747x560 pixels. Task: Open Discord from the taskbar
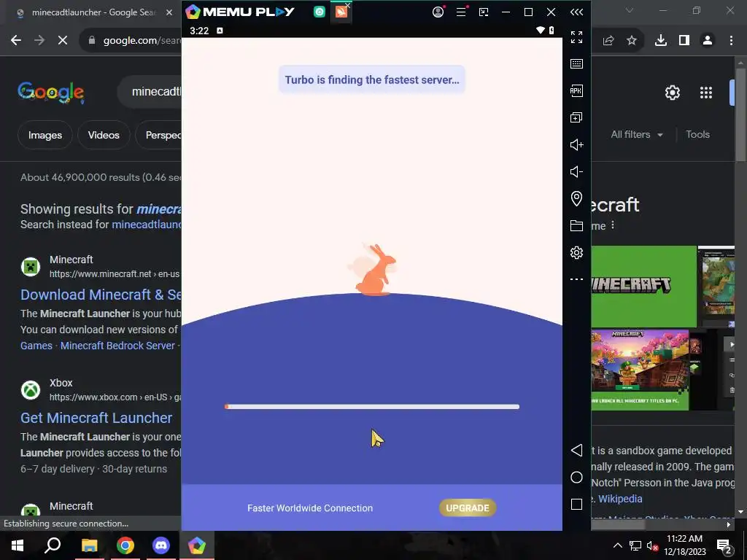[161, 545]
